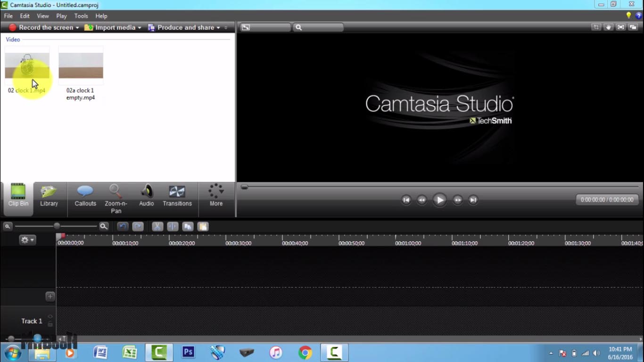The width and height of the screenshot is (644, 362).
Task: Toggle visibility of Track 1
Action: [x=50, y=317]
